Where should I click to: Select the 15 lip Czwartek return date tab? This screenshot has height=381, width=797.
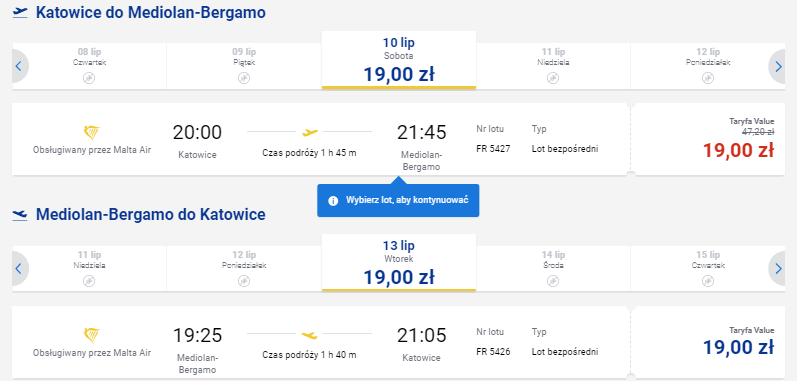coord(708,269)
